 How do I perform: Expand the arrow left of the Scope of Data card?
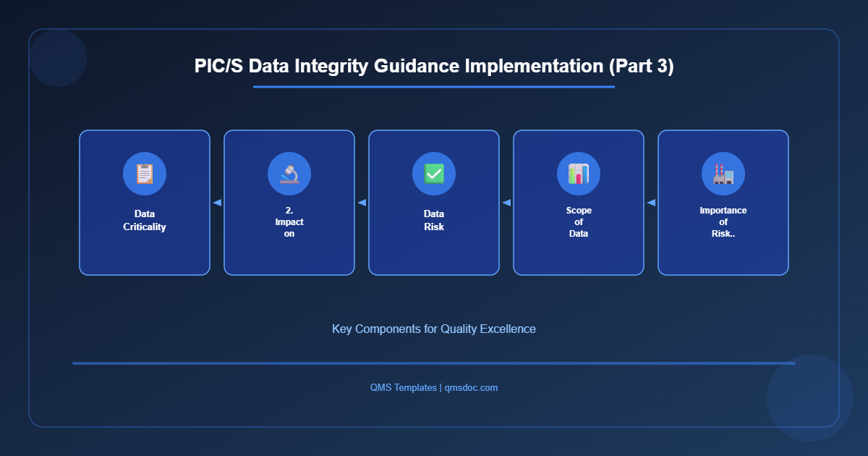pos(506,203)
